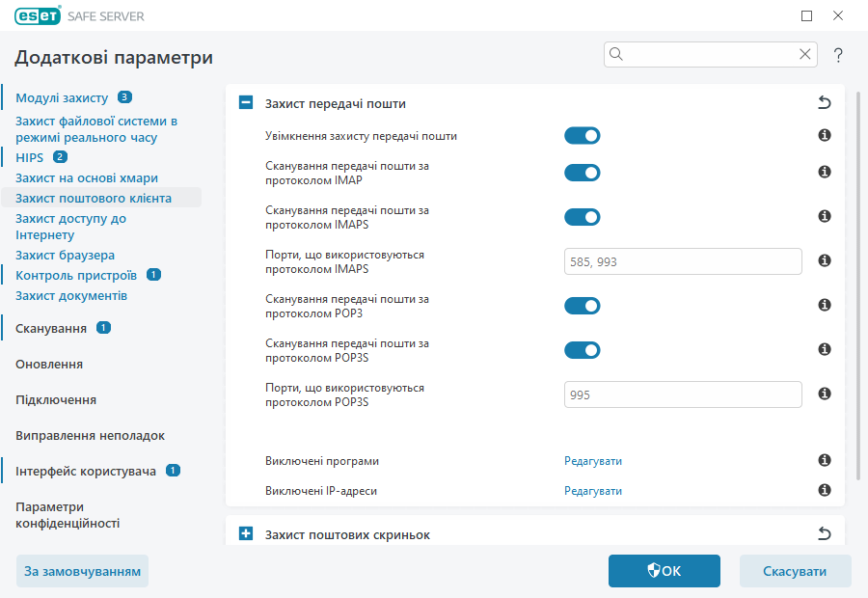Open help via the question mark icon
868x598 pixels.
click(x=837, y=55)
